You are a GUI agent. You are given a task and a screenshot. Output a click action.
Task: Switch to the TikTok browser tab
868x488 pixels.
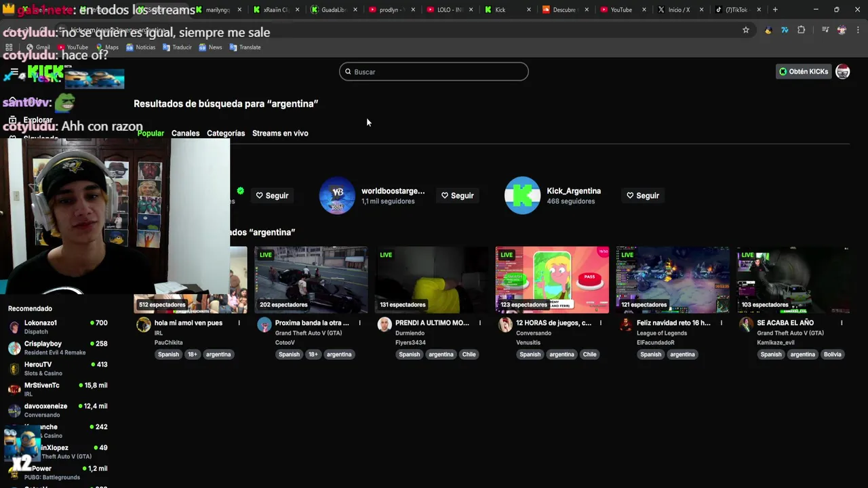(736, 9)
